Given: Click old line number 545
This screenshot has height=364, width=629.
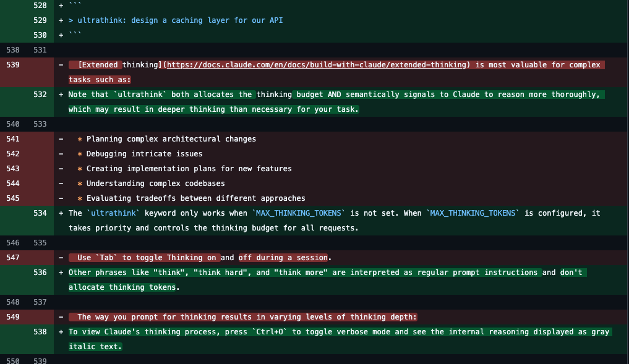Looking at the screenshot, I should (13, 198).
